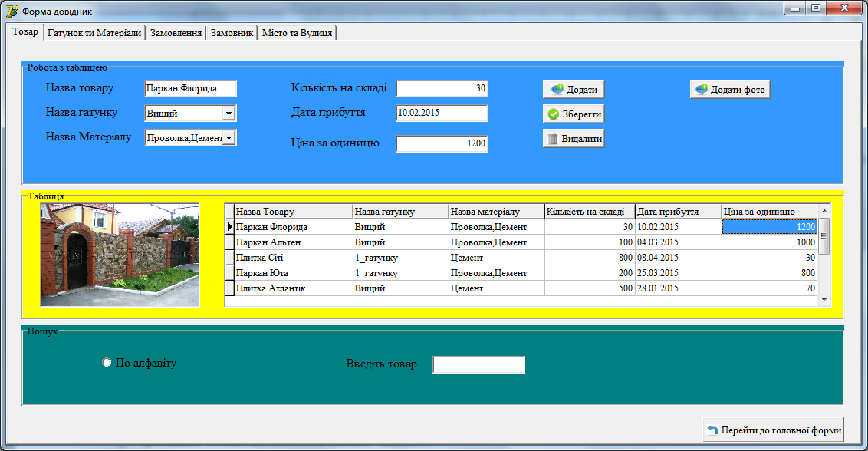Image resolution: width=868 pixels, height=451 pixels.
Task: Click the price cell 1000
Action: (x=769, y=242)
